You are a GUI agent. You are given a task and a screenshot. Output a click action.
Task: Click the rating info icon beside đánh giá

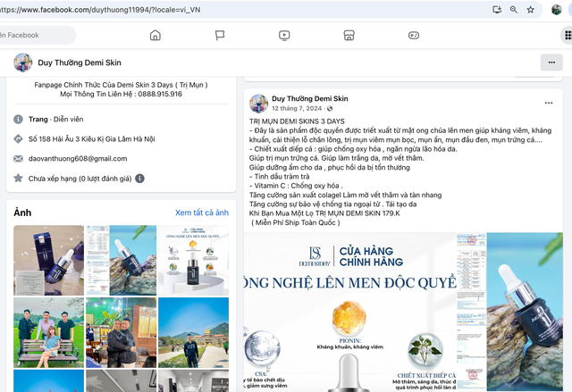pos(139,179)
